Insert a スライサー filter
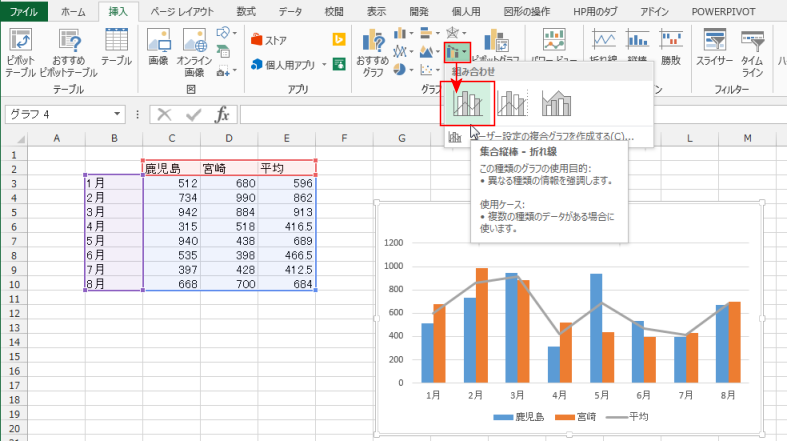 (714, 48)
